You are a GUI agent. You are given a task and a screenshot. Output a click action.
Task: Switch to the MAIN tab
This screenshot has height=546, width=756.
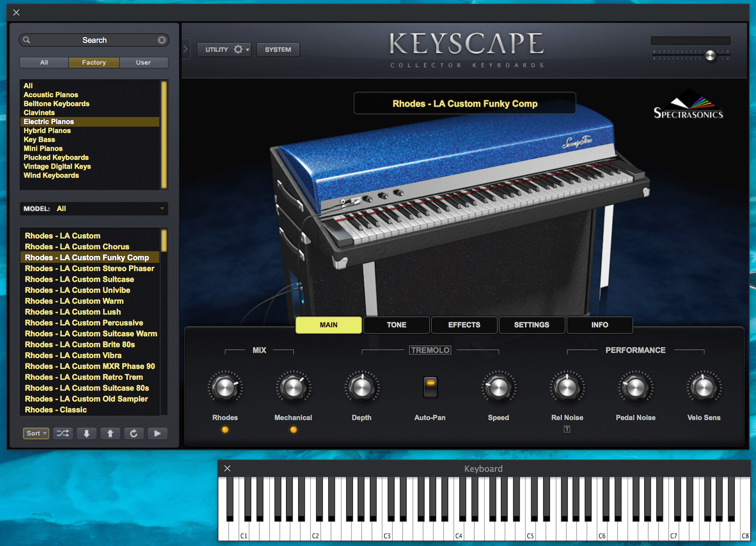328,325
